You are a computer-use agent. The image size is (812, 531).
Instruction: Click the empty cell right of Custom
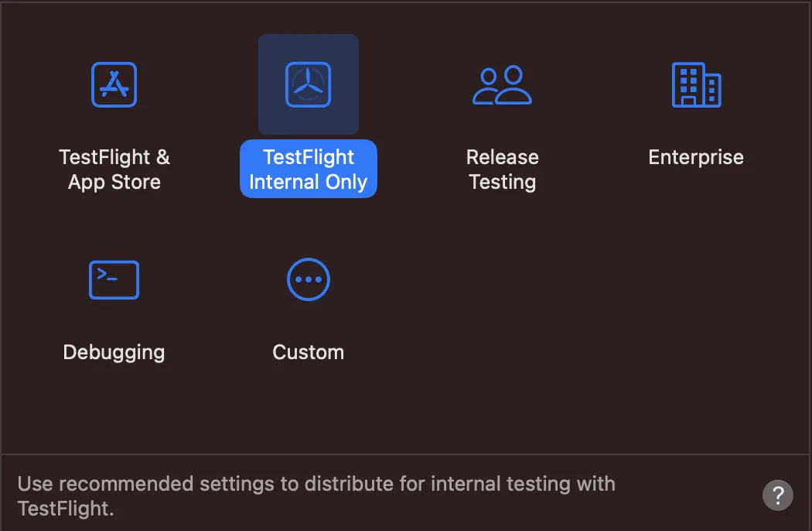tap(502, 310)
